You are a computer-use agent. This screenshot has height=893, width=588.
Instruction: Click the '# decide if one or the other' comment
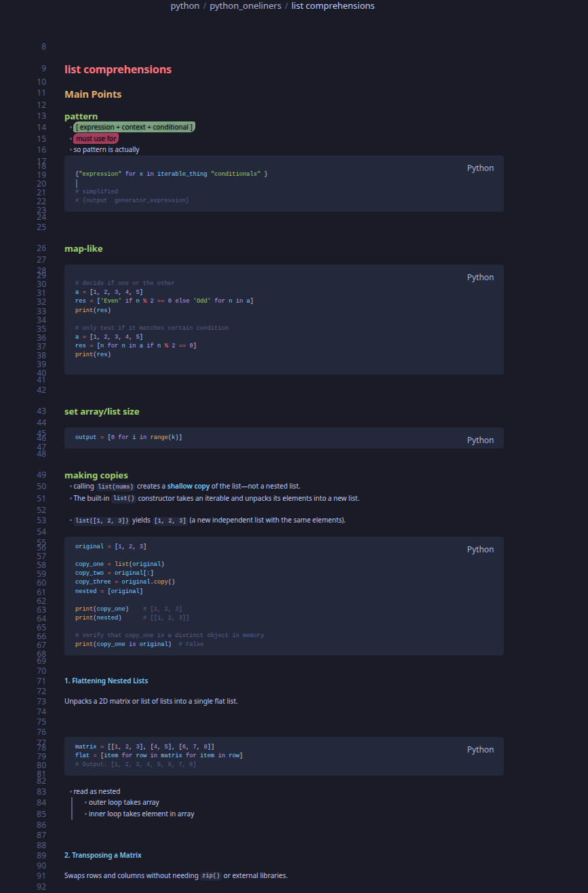click(125, 283)
